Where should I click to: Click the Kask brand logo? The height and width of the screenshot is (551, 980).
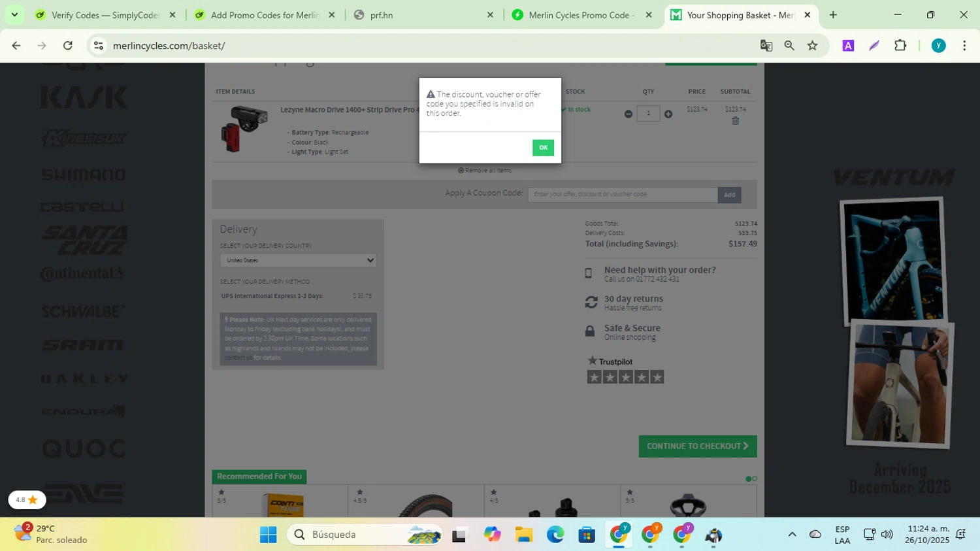pyautogui.click(x=84, y=98)
